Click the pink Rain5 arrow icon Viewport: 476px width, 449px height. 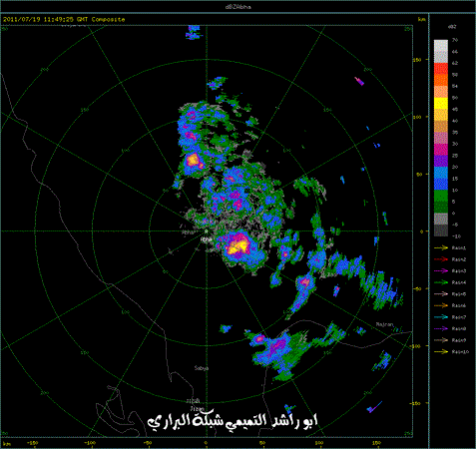(441, 294)
